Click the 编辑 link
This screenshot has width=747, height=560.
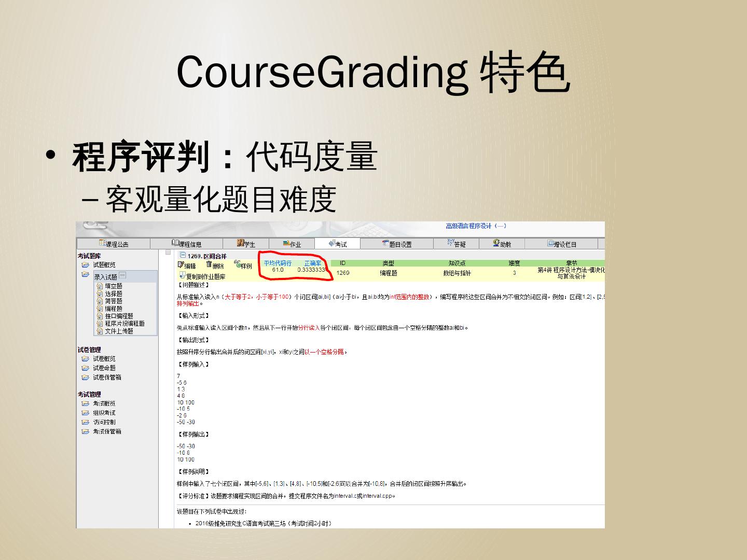coord(190,266)
